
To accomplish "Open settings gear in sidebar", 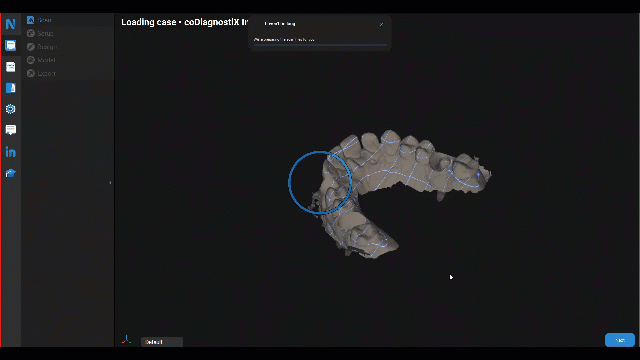I will click(x=11, y=109).
